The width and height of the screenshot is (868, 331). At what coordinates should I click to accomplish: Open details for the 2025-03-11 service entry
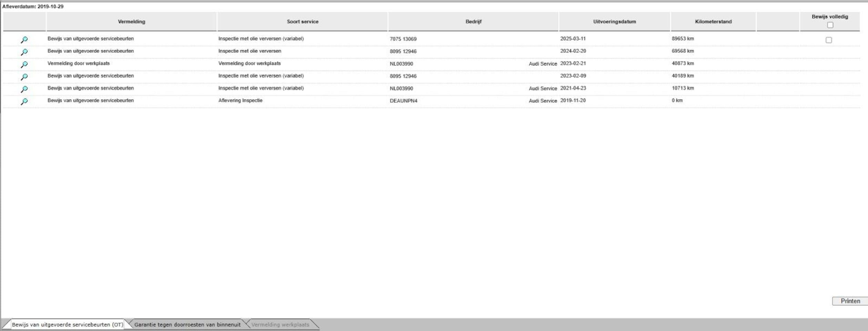[x=24, y=40]
